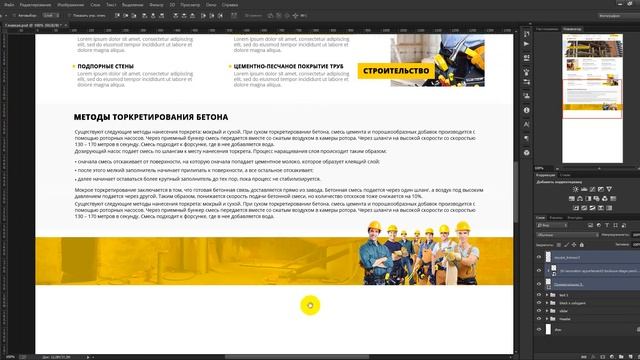Lock transparent pixels of the layer
The image size is (640, 360).
pyautogui.click(x=559, y=245)
